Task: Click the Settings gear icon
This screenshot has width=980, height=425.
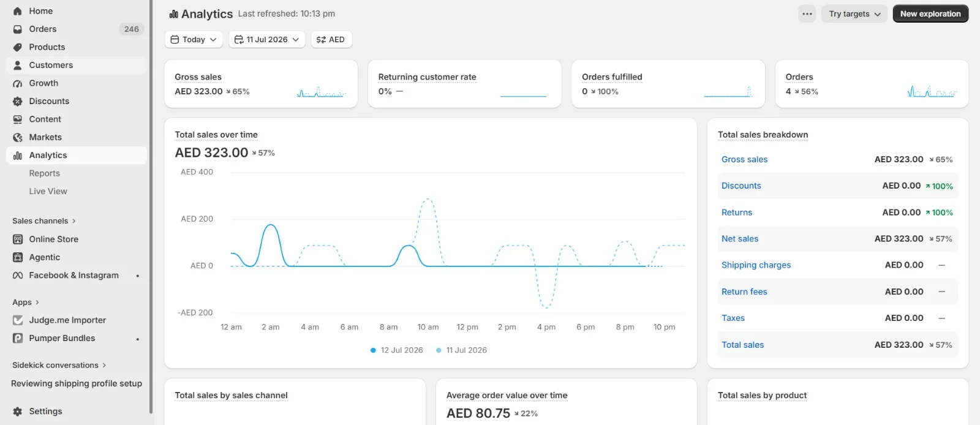Action: point(18,412)
